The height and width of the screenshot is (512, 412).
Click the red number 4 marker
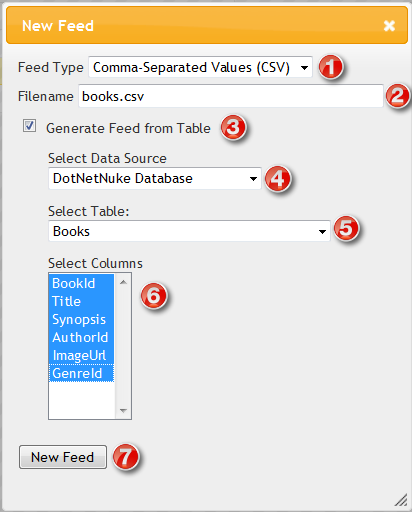click(277, 179)
